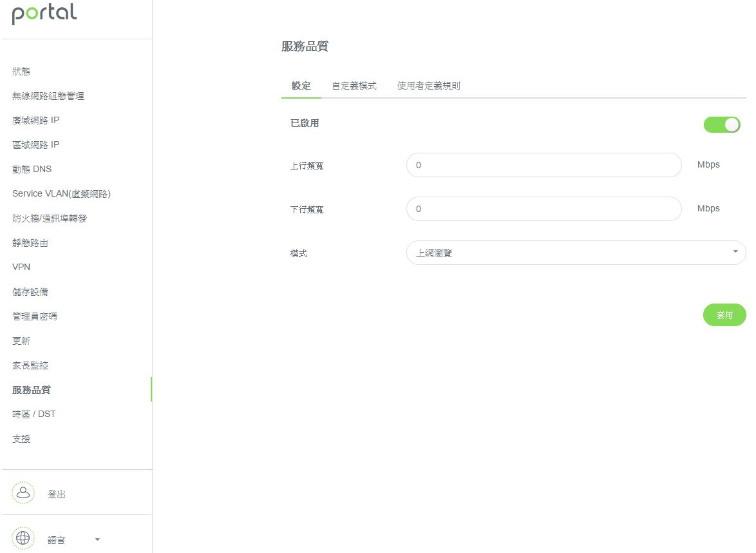Image resolution: width=756 pixels, height=553 pixels.
Task: Open 家長監控 parental controls
Action: coord(30,365)
